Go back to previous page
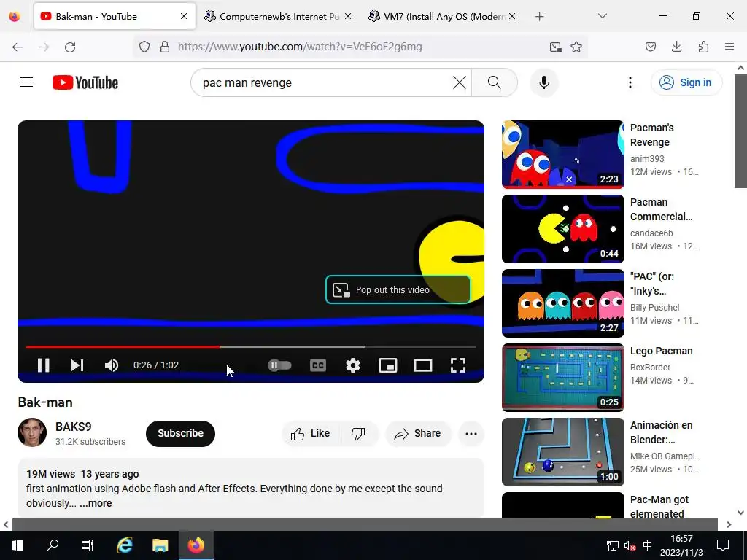Image resolution: width=747 pixels, height=560 pixels. (x=18, y=47)
